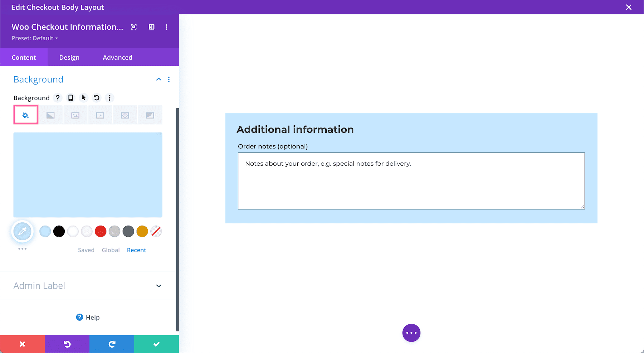Click inside the Order notes text area
This screenshot has height=353, width=644.
pos(411,181)
